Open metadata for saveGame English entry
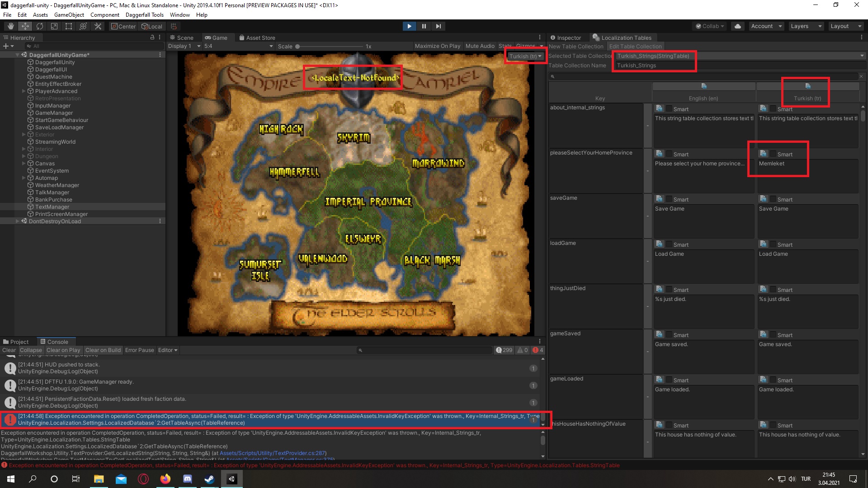 pyautogui.click(x=659, y=199)
